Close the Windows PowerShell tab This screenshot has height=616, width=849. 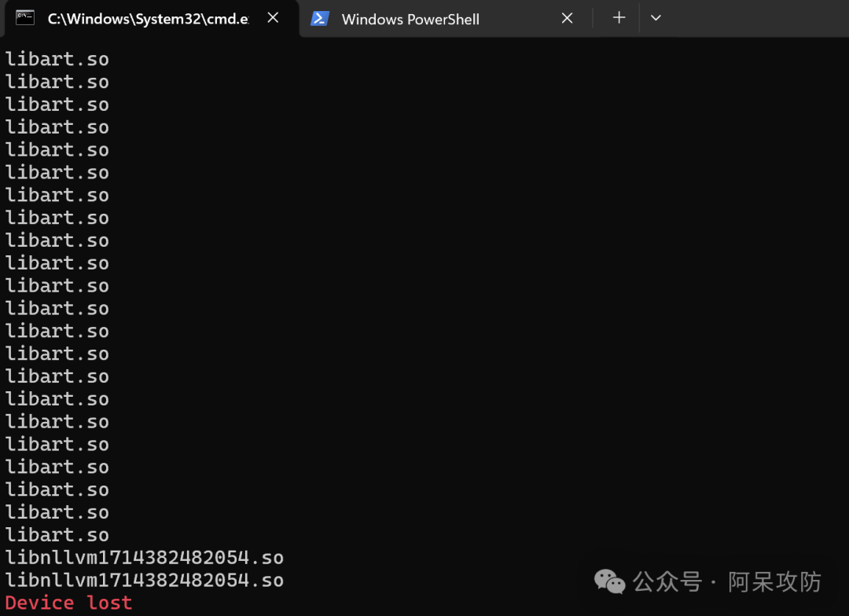click(567, 18)
